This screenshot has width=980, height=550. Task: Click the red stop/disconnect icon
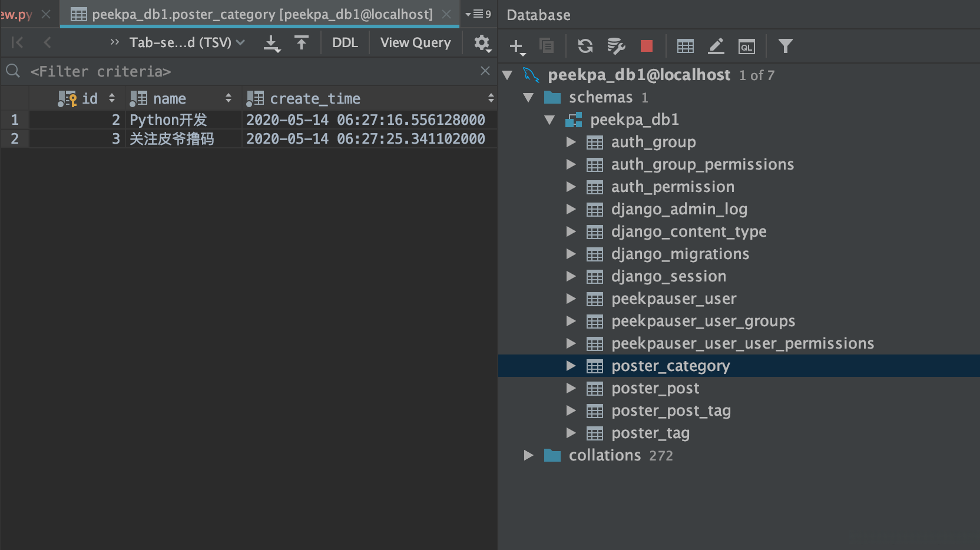(x=646, y=46)
